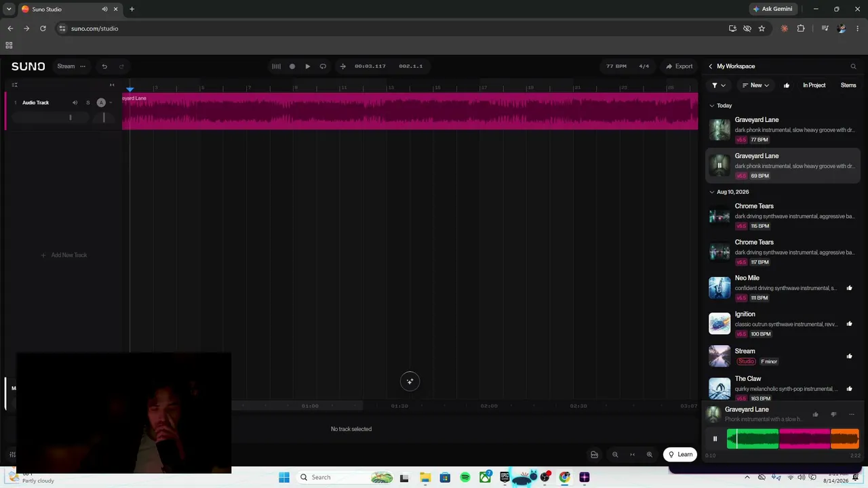Select the Graveyard Lane audio clip on the timeline

click(x=410, y=111)
